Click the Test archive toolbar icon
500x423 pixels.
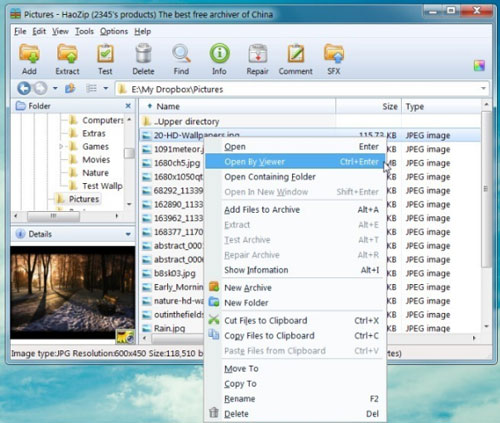point(105,53)
